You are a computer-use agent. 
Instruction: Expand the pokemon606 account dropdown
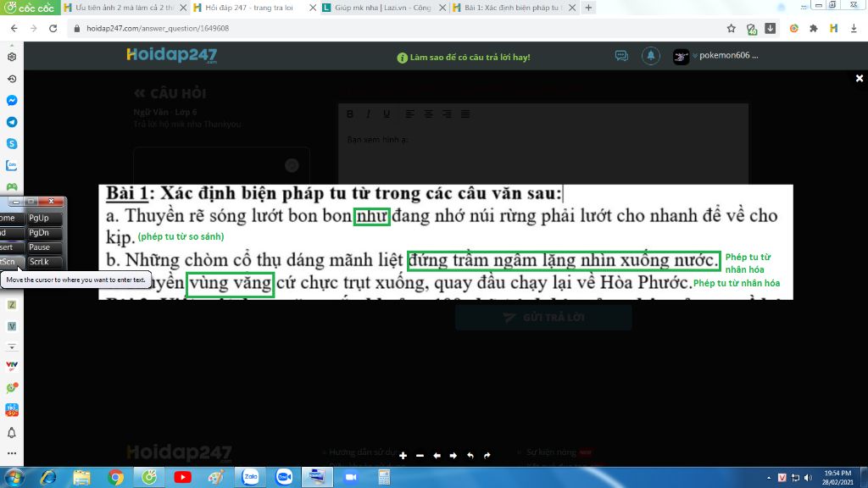[695, 55]
